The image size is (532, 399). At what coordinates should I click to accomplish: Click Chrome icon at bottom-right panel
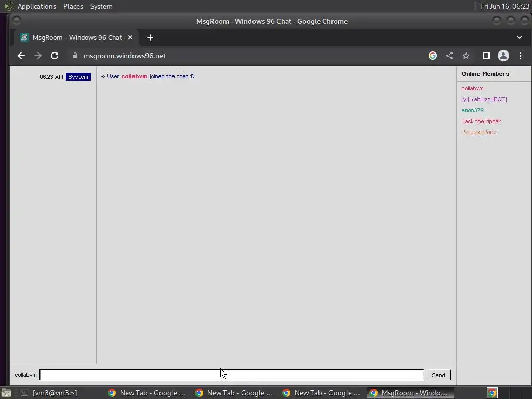(492, 393)
